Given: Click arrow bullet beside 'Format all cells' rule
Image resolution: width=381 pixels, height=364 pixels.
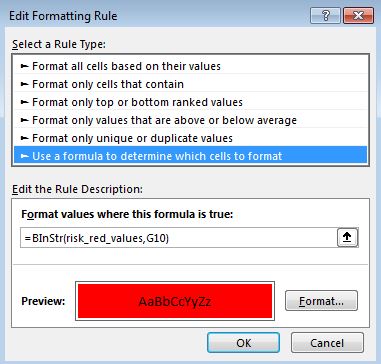Looking at the screenshot, I should click(x=24, y=67).
